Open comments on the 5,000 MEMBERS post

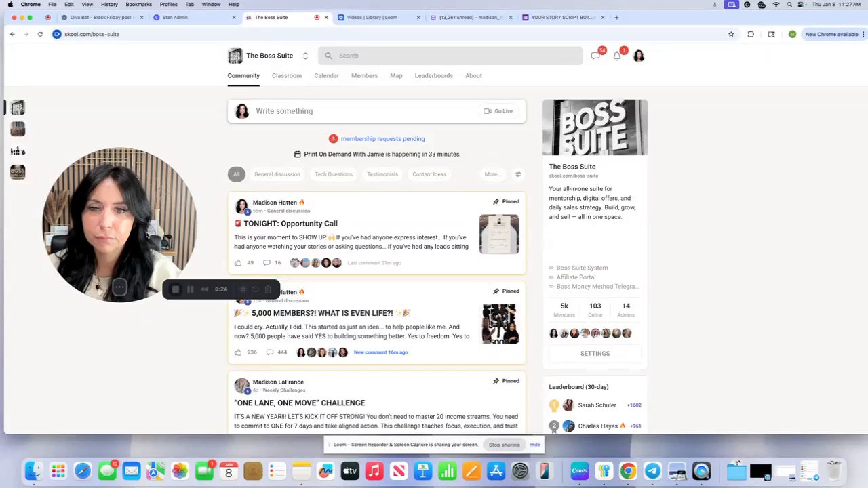tap(270, 352)
